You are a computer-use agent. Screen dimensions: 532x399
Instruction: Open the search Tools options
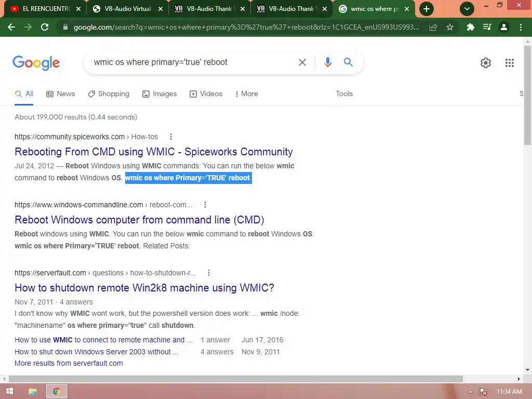click(344, 94)
